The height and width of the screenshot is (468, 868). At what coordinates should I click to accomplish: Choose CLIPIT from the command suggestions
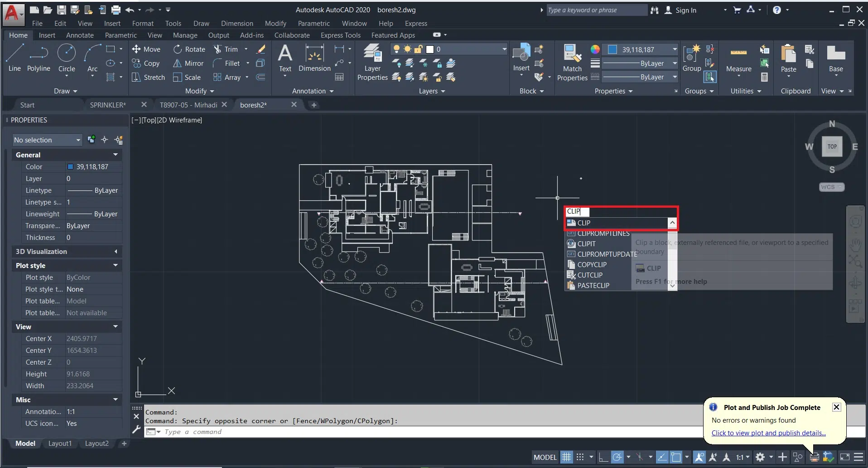tap(586, 244)
